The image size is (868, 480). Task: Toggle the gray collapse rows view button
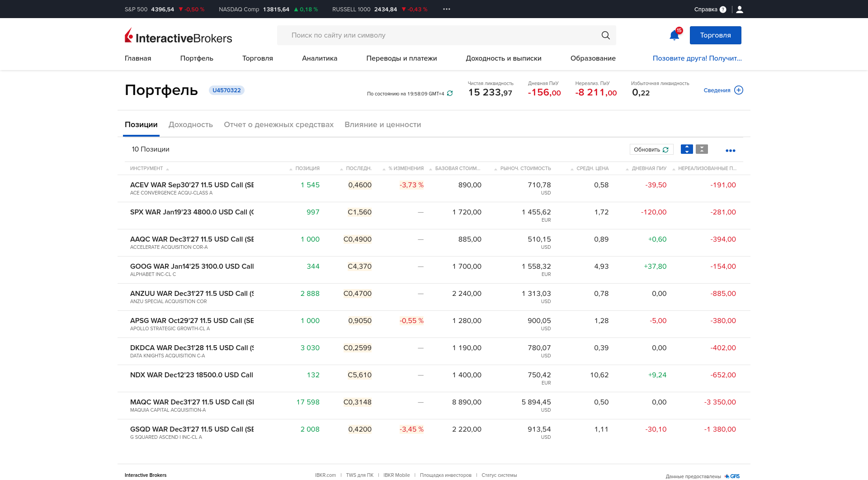702,149
